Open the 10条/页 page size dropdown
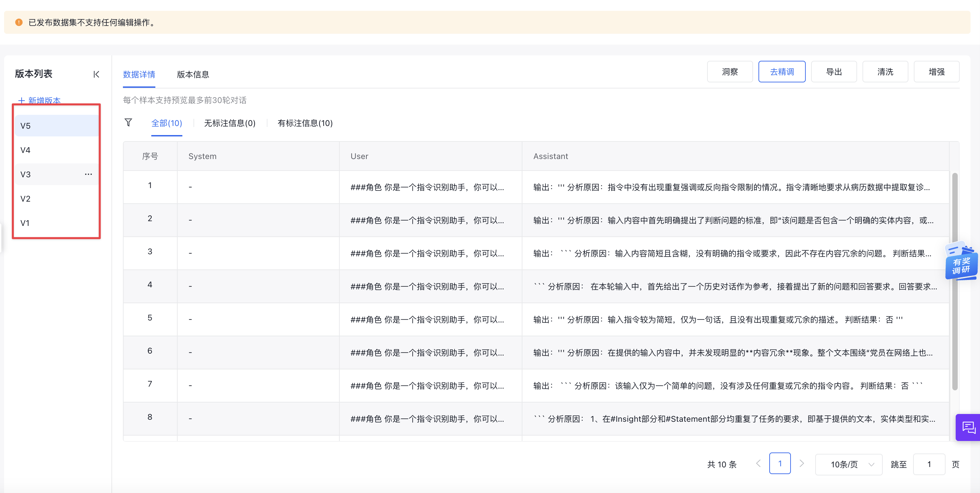The width and height of the screenshot is (980, 493). click(849, 464)
